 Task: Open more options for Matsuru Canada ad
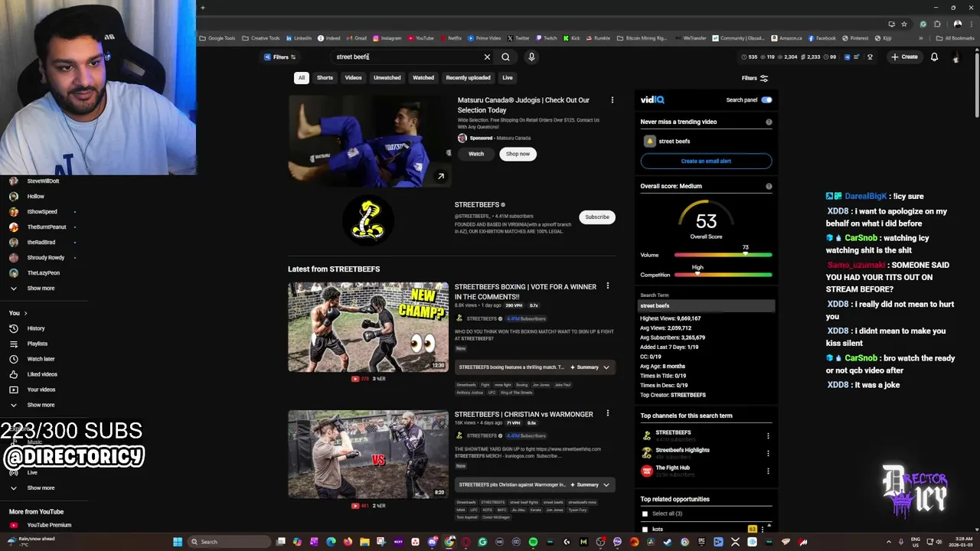pyautogui.click(x=612, y=100)
